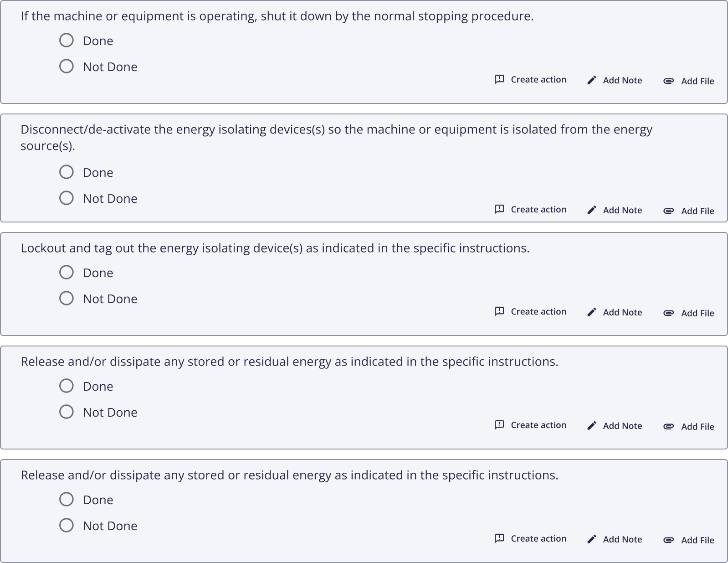Select Done in last Release stored energy card
728x563 pixels.
click(67, 500)
